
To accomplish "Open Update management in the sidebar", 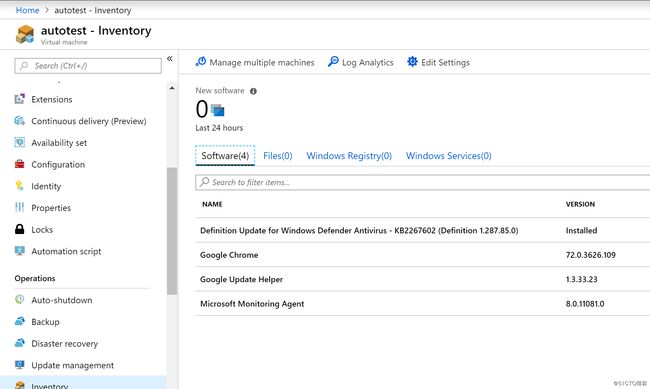I will pyautogui.click(x=73, y=365).
